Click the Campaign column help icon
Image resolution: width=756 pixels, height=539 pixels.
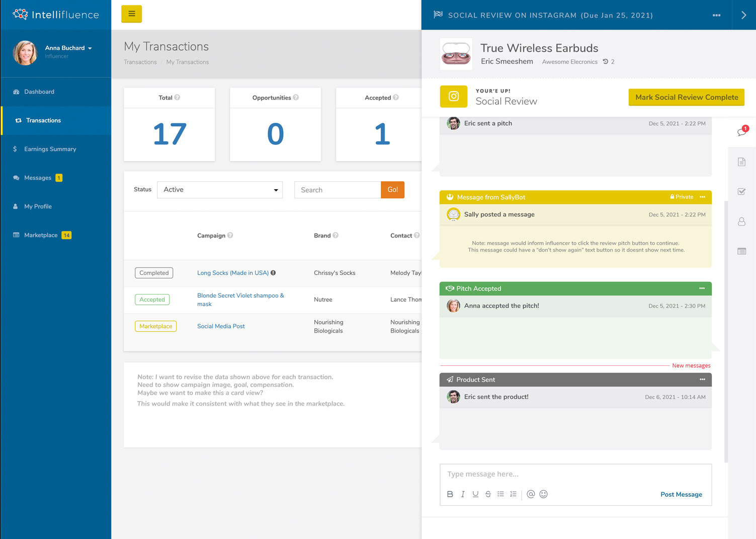point(230,236)
